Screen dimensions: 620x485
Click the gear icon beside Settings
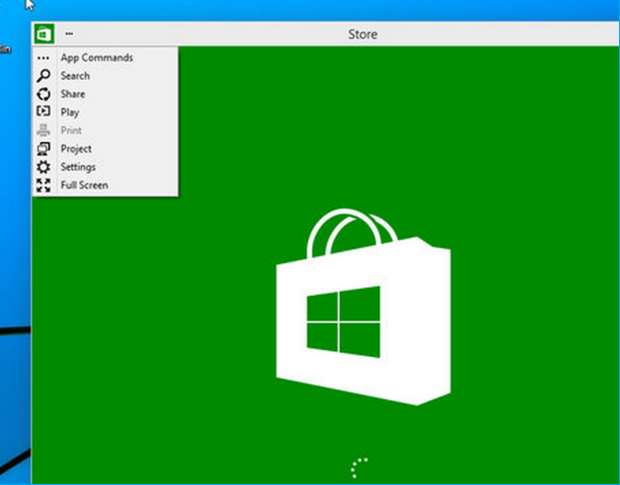point(43,167)
